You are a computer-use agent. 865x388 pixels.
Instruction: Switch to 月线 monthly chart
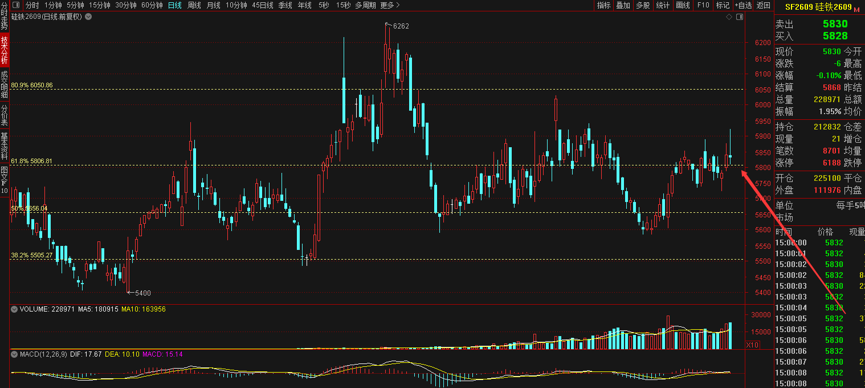213,6
